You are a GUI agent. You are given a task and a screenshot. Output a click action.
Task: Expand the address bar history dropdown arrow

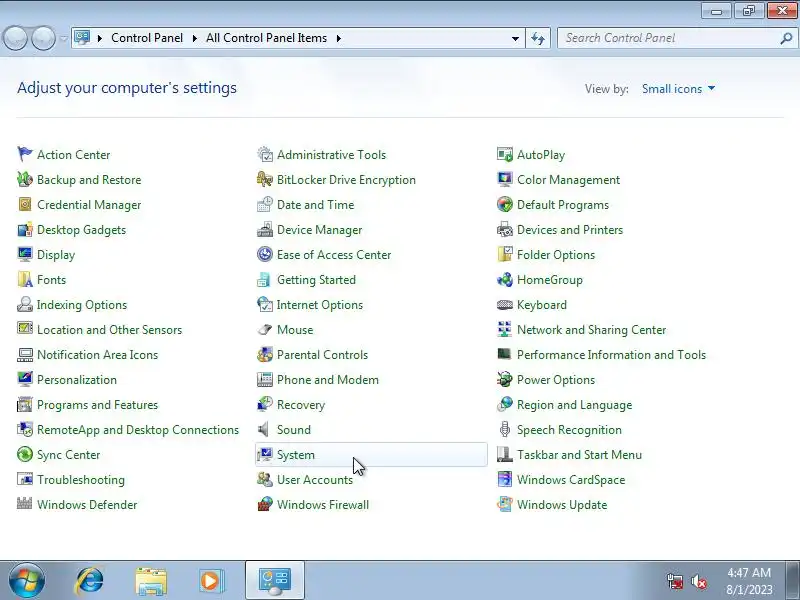tap(515, 38)
